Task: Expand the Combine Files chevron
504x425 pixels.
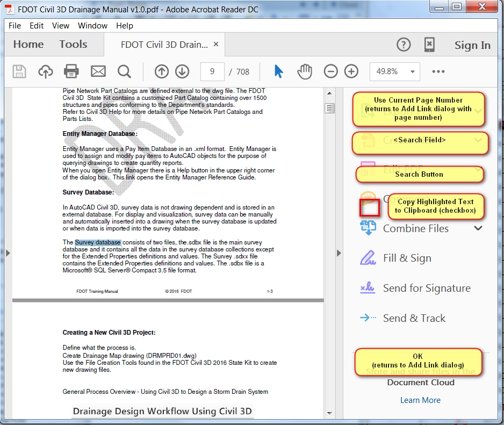Action: [x=478, y=228]
